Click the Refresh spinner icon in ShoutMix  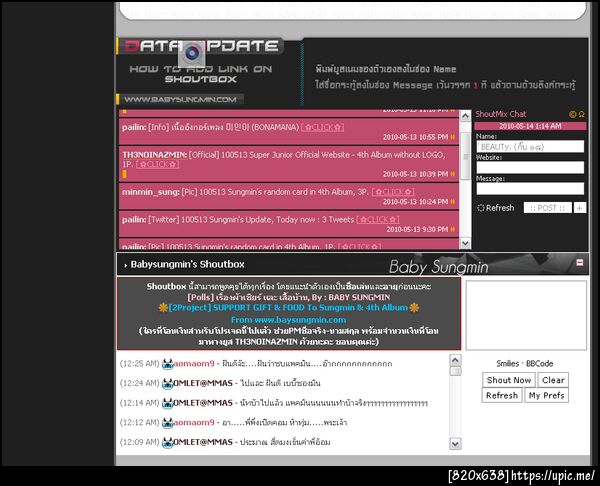pos(481,208)
